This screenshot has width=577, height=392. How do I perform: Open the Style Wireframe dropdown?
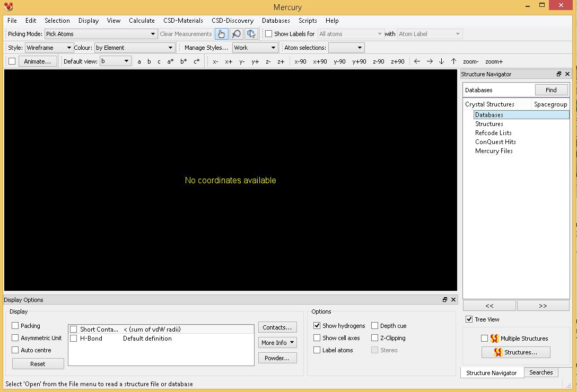pyautogui.click(x=49, y=48)
